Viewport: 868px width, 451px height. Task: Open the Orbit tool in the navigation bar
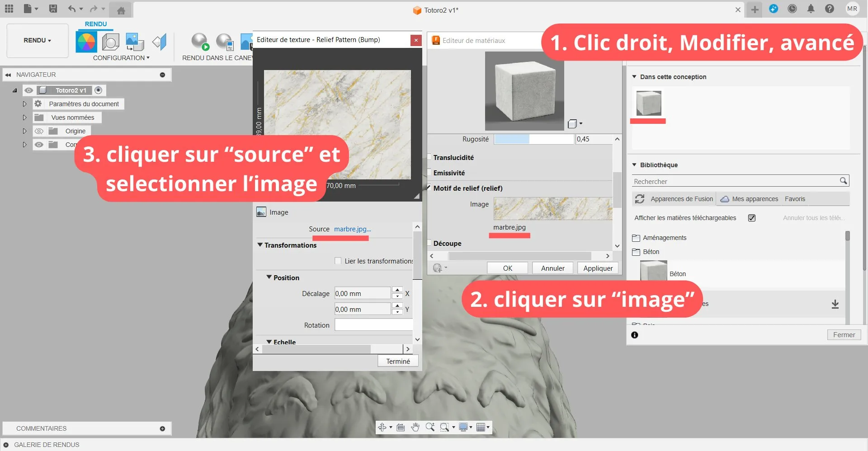click(382, 427)
